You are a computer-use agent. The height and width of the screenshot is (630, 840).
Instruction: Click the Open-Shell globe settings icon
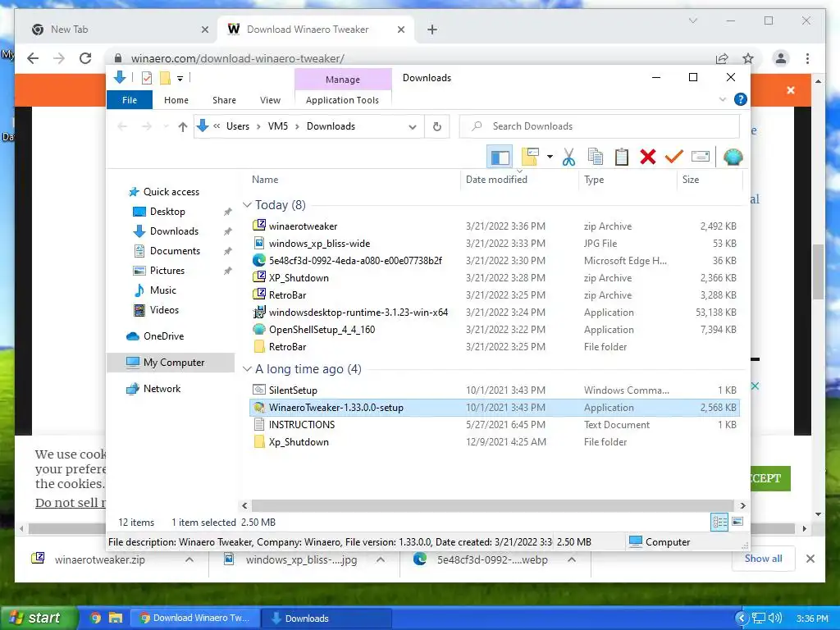pos(733,157)
